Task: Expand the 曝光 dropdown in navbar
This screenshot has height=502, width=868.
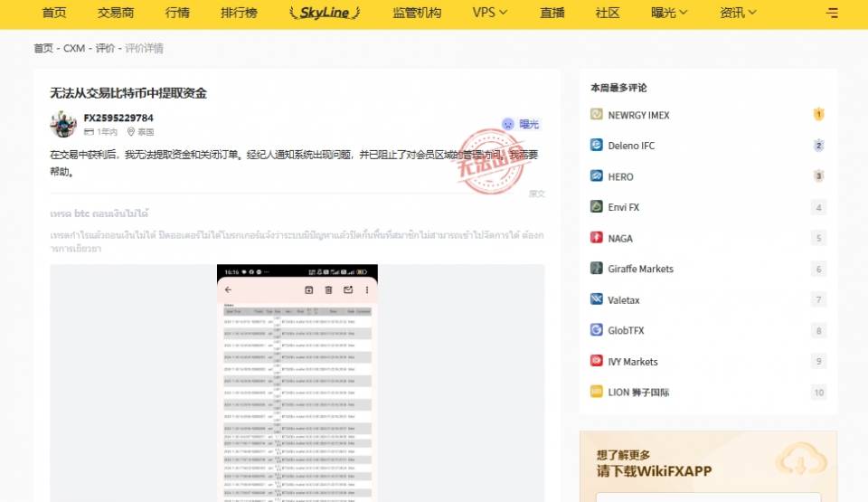Action: (x=669, y=12)
